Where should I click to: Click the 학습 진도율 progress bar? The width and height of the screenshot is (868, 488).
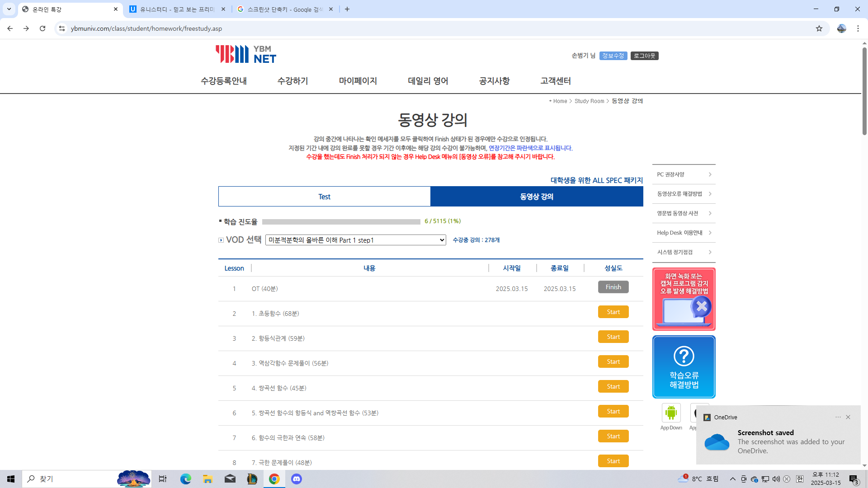(x=341, y=221)
